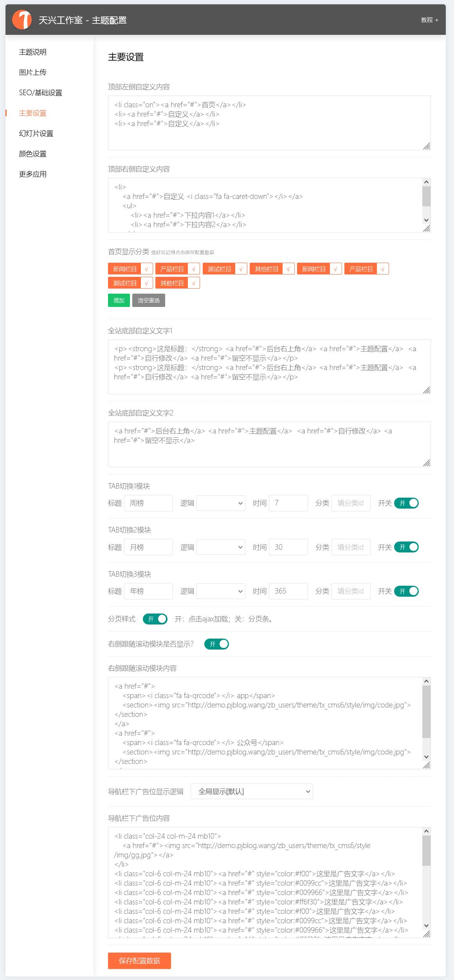
Task: Toggle check mark on first 测试栏目 tag
Action: 241,269
